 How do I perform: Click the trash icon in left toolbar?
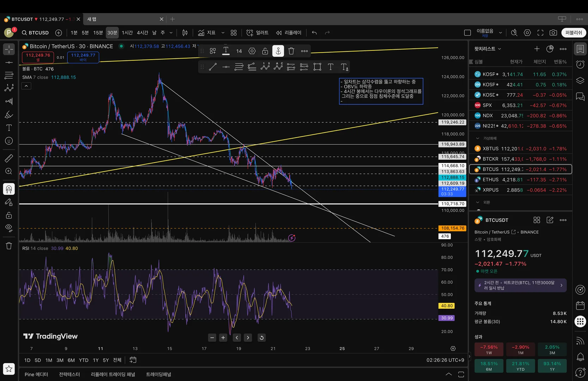(x=9, y=246)
